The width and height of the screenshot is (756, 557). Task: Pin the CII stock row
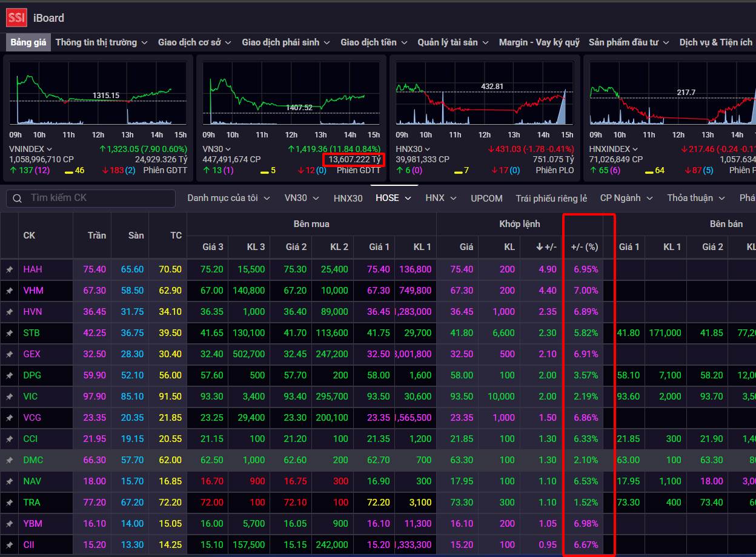(9, 545)
